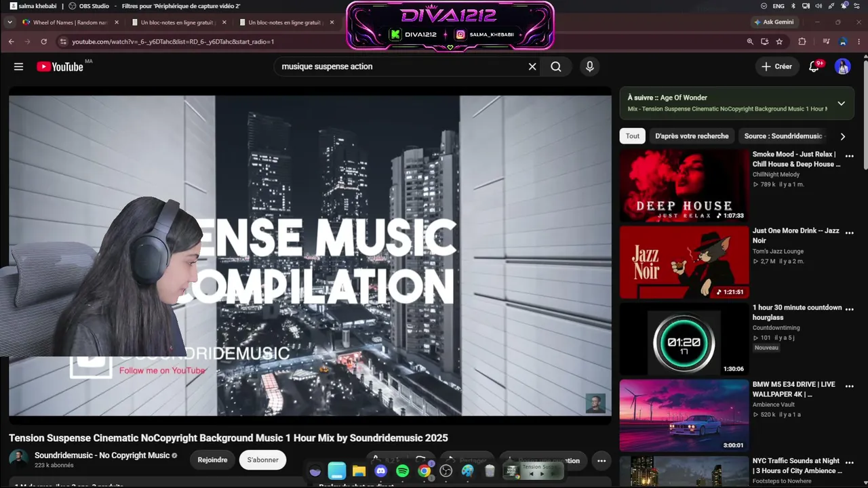The image size is (868, 488).
Task: Click the Chrome profile avatar in toolbar
Action: point(843,41)
